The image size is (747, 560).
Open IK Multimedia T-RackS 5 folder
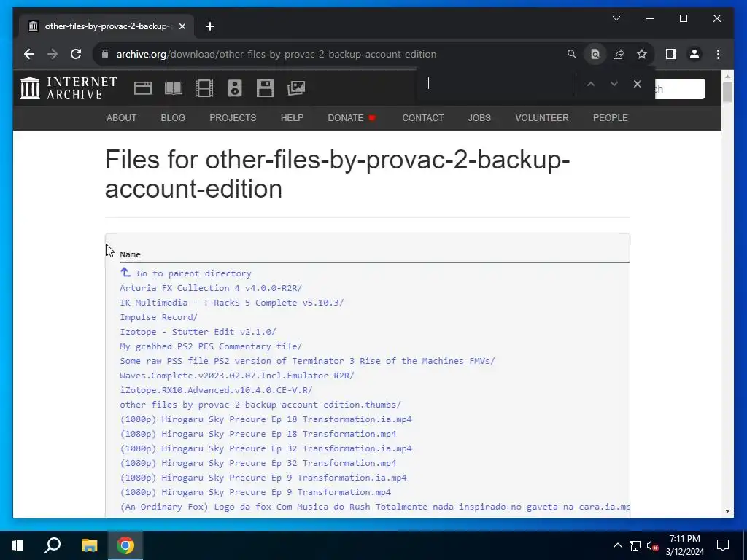coord(232,303)
